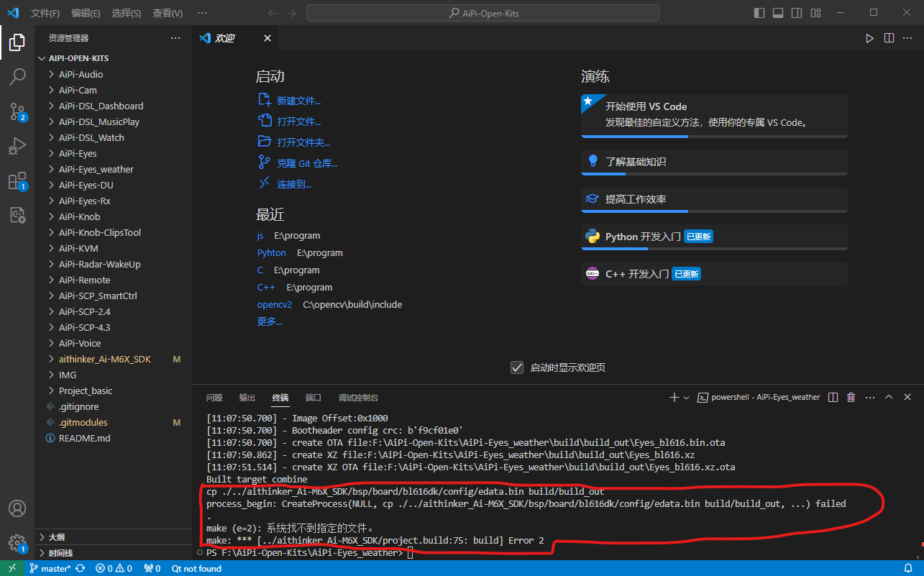Click the 打开文件夹... link
The width and height of the screenshot is (924, 576).
click(x=303, y=142)
